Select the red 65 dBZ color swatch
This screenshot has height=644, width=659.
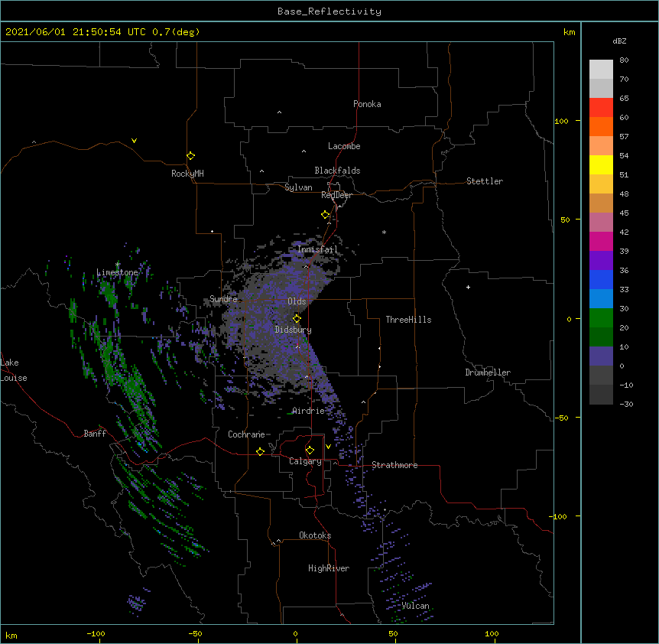pos(601,107)
